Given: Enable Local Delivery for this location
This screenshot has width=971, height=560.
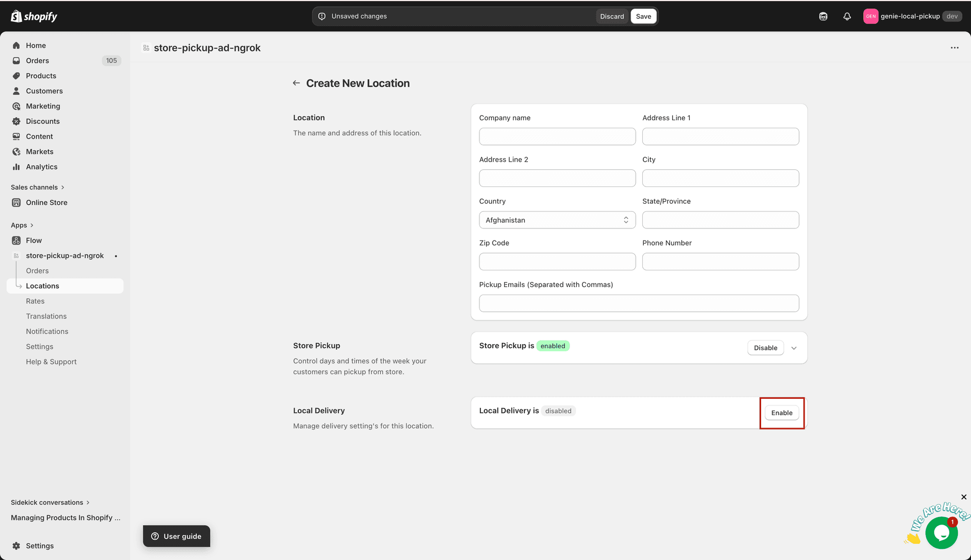Looking at the screenshot, I should click(781, 412).
